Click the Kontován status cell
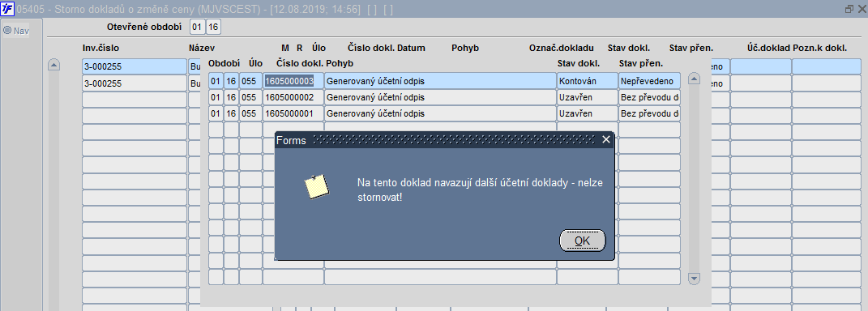The width and height of the screenshot is (868, 311). coord(588,81)
